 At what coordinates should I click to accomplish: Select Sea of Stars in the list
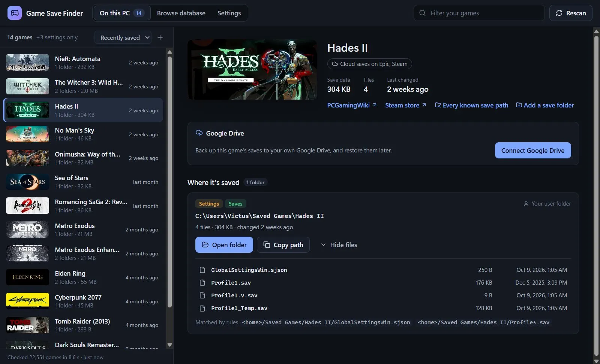tap(83, 182)
